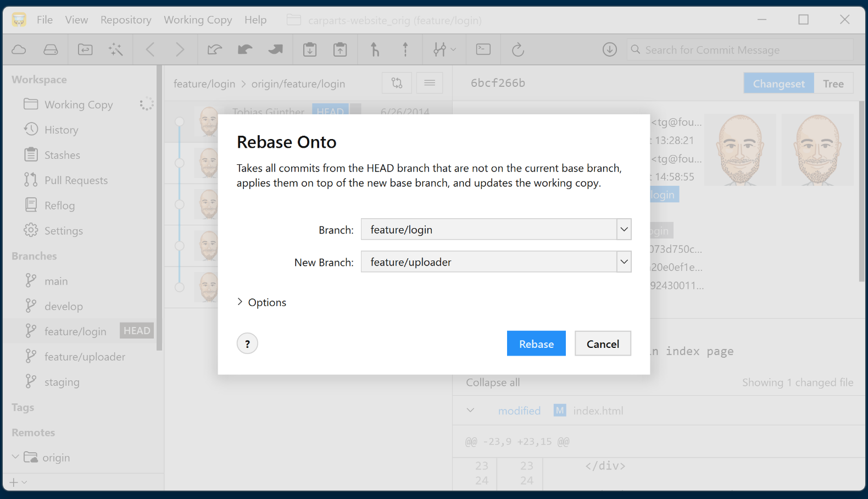Switch to the Tree view toggle
Screen dimensions: 868x499
[833, 84]
